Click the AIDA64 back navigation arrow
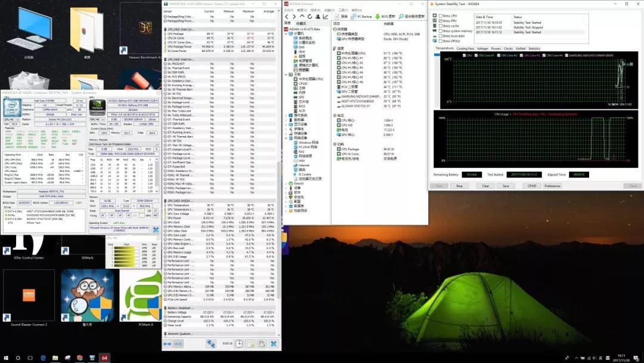644x363 pixels. [x=286, y=16]
